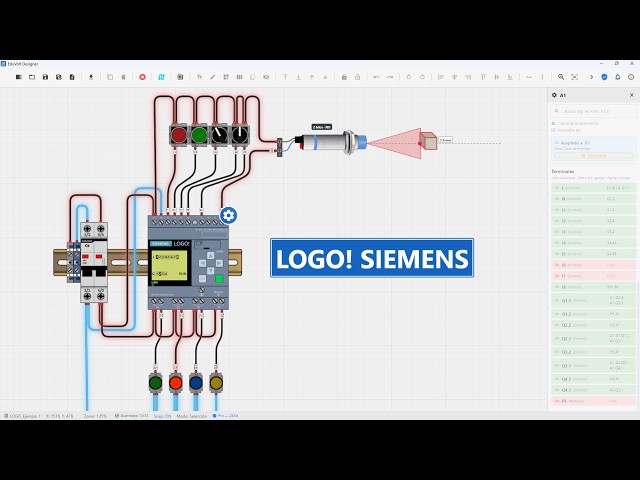Select terminal row L in the panel
Viewport: 640px width, 480px height.
coord(593,188)
